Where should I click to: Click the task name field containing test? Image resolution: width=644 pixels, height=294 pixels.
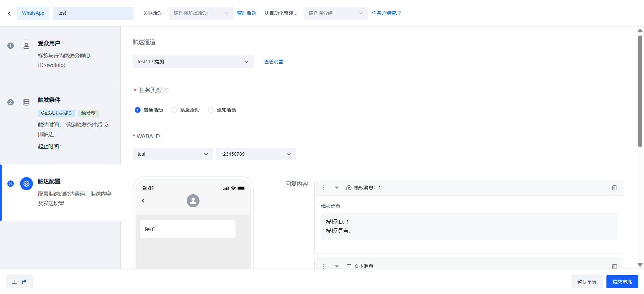click(x=93, y=13)
